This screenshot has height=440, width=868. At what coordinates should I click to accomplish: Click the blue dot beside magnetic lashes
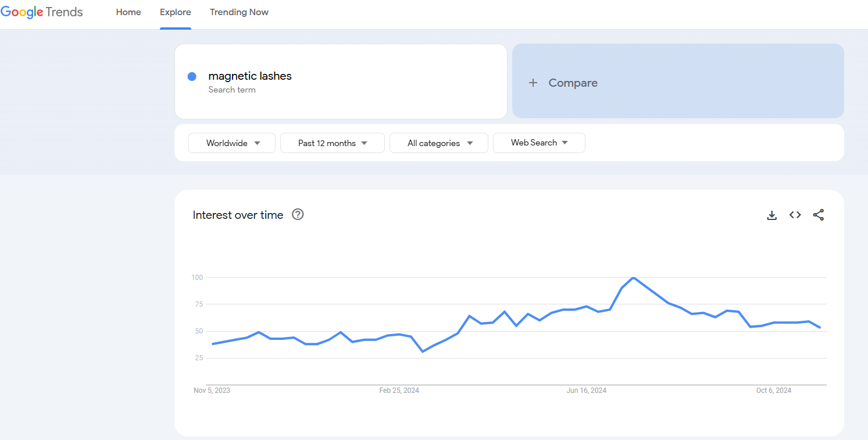[192, 76]
